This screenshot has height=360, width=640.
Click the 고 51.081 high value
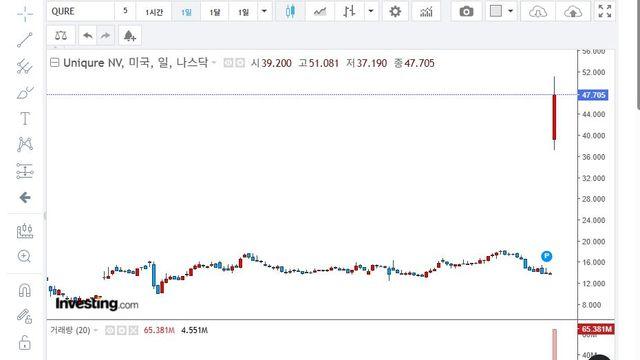pyautogui.click(x=319, y=63)
